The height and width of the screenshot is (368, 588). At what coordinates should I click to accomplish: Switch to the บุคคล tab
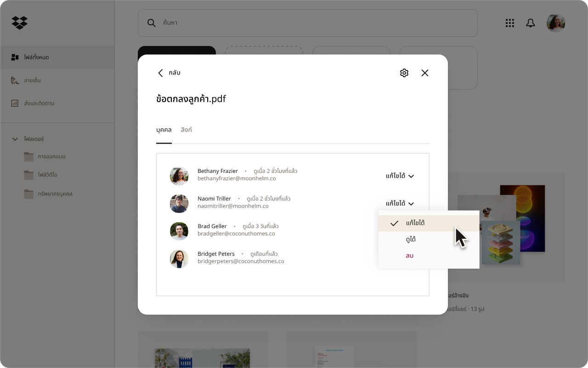pyautogui.click(x=164, y=130)
